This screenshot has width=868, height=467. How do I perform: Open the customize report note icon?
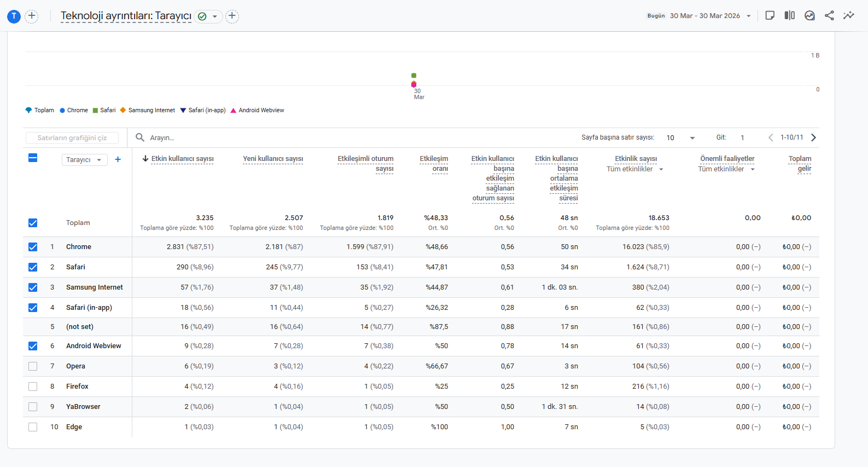click(770, 15)
